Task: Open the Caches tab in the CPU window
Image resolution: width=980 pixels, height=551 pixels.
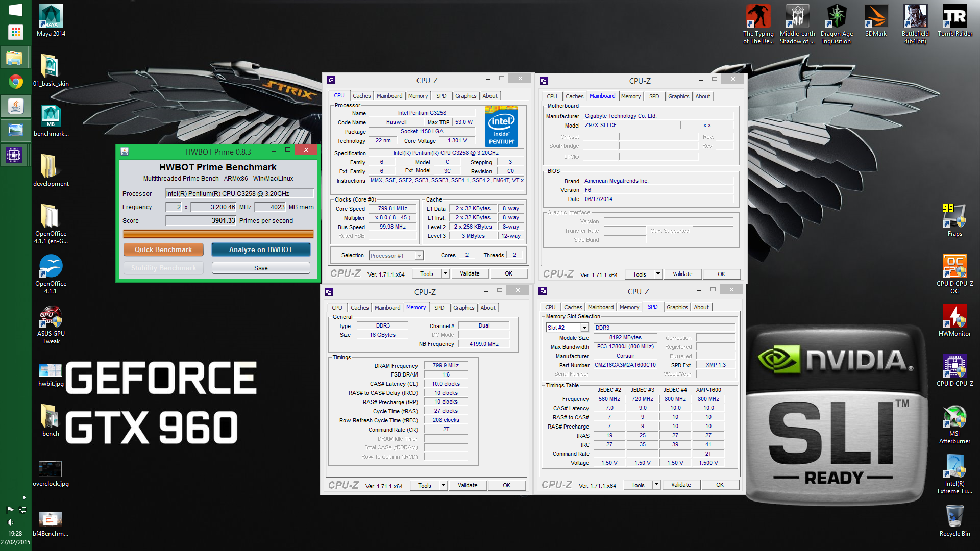Action: [x=361, y=96]
